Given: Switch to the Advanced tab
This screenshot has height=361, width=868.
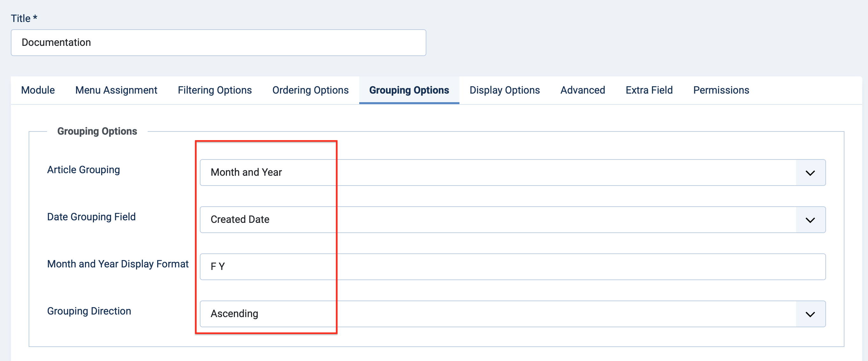Looking at the screenshot, I should 583,90.
